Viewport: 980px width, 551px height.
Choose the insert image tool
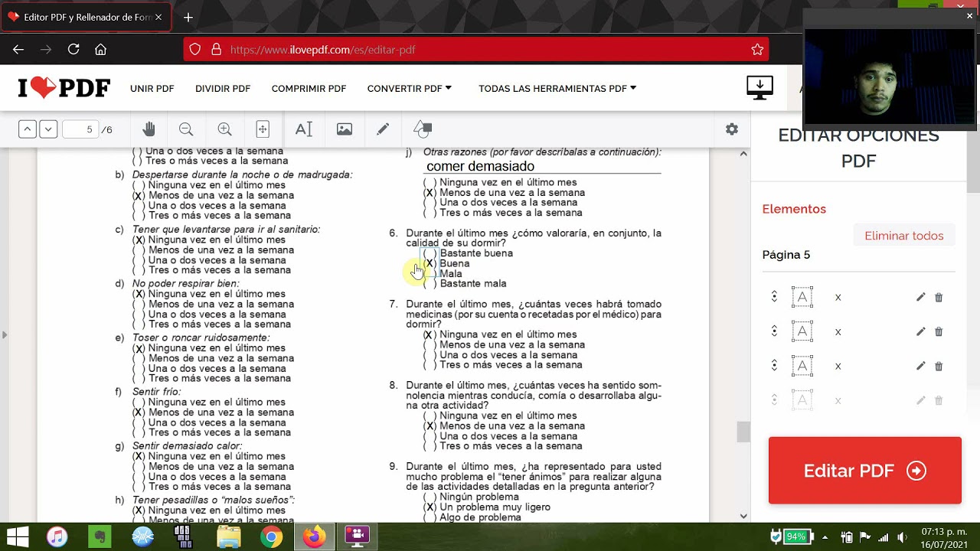click(x=345, y=129)
